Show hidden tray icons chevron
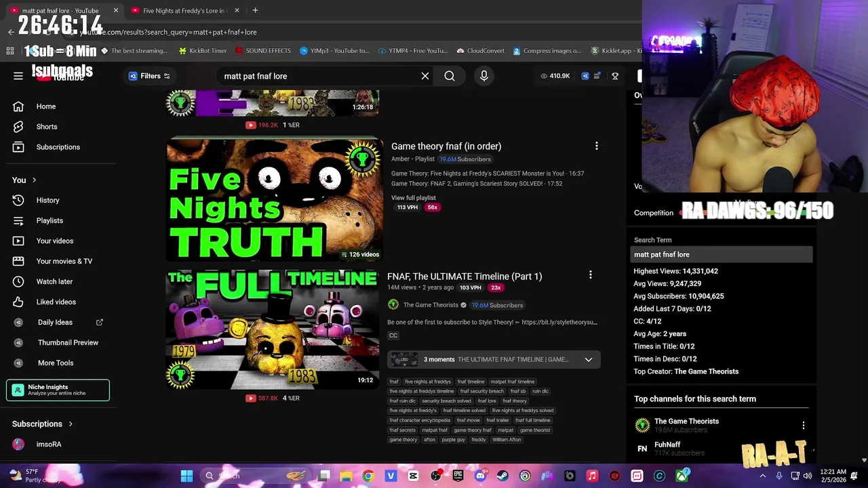The width and height of the screenshot is (868, 488). (763, 476)
